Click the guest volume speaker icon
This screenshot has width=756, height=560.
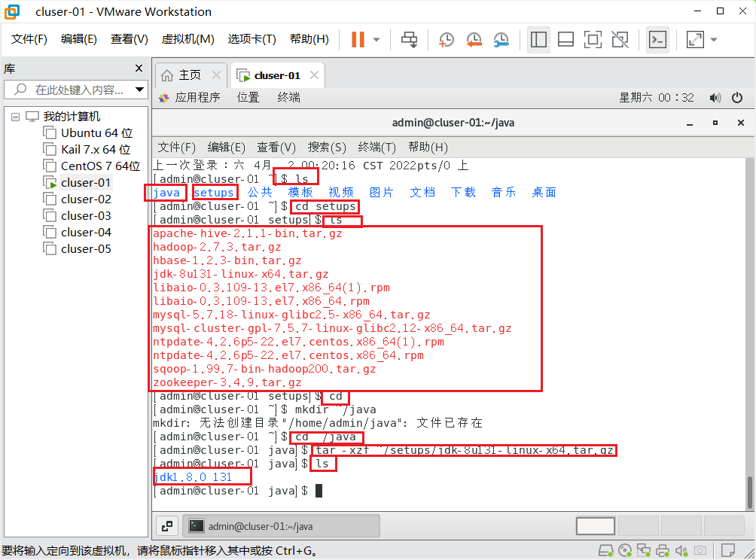pos(715,98)
